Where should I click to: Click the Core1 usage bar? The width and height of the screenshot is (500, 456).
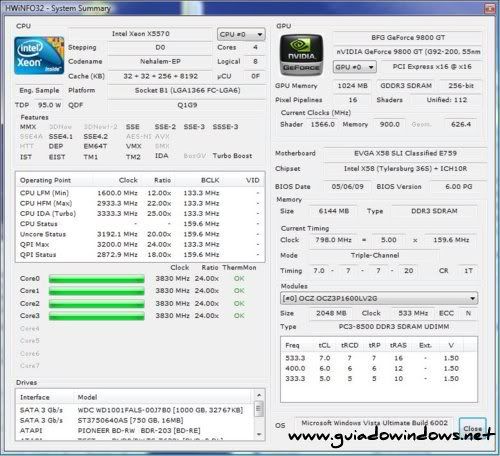(97, 291)
